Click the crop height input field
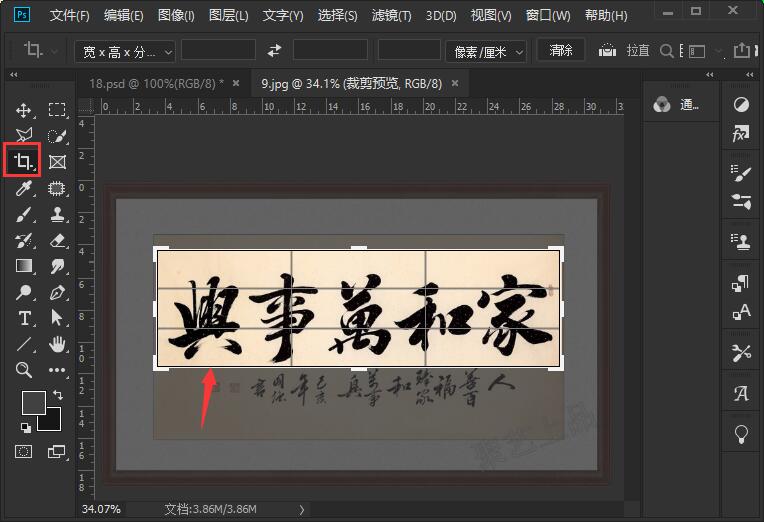 330,50
